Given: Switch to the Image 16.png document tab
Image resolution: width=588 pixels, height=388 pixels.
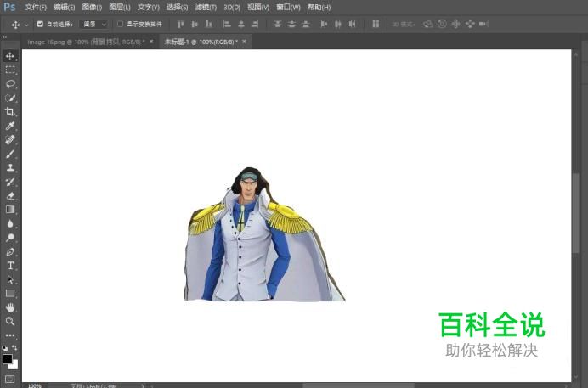Looking at the screenshot, I should tap(86, 42).
